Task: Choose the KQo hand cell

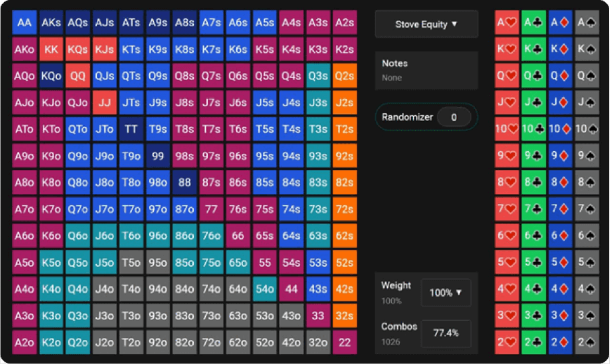Action: click(51, 76)
